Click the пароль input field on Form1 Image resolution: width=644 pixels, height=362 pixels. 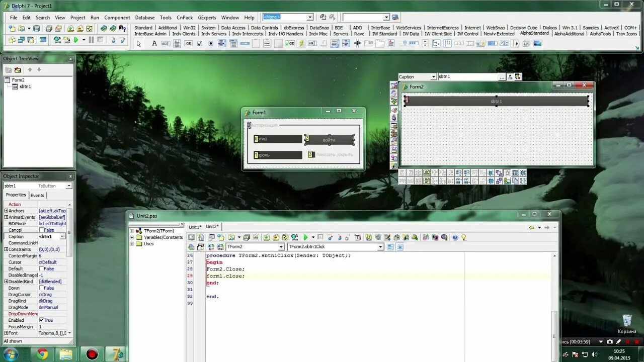(278, 155)
